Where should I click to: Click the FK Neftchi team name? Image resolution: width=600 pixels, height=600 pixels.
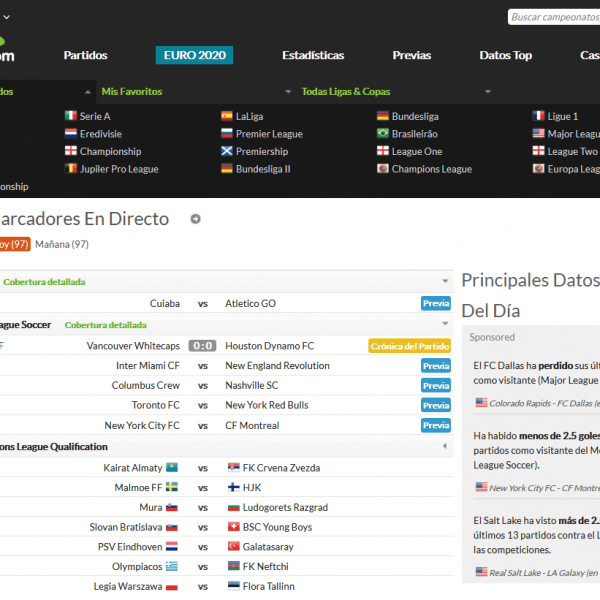[265, 566]
